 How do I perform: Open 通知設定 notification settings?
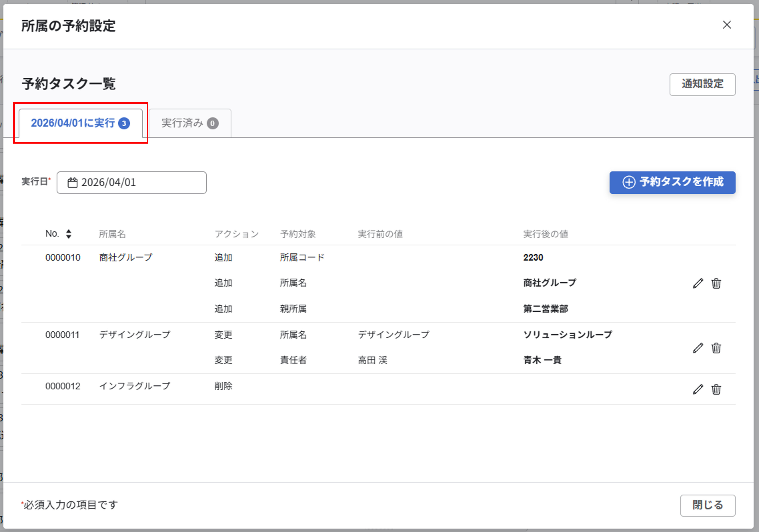coord(702,85)
